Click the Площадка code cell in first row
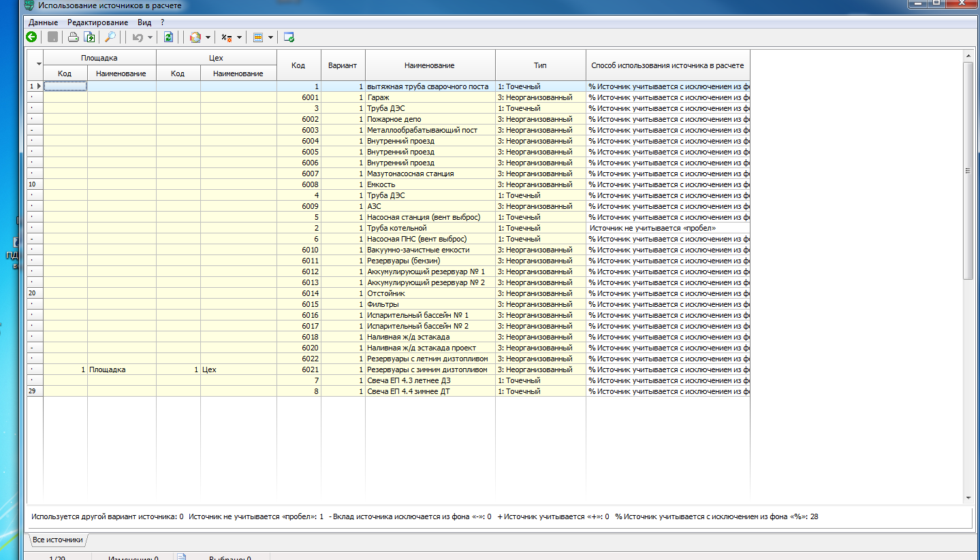The height and width of the screenshot is (560, 980). tap(65, 86)
